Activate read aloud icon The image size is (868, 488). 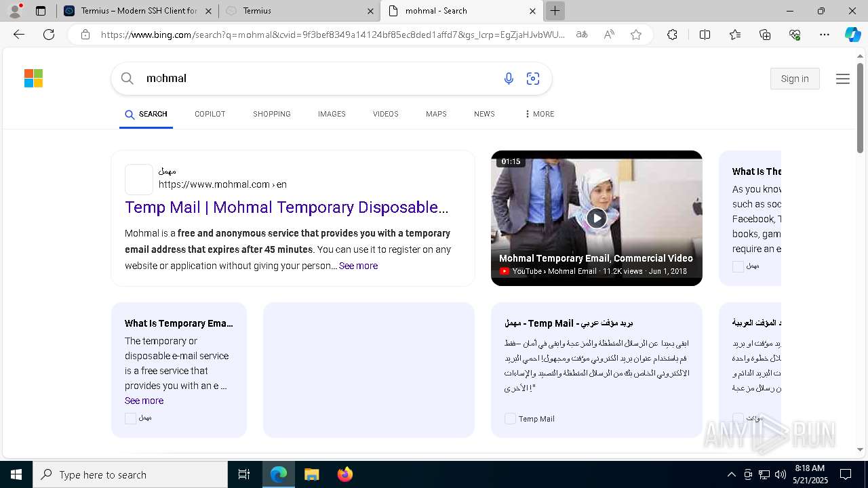click(x=609, y=35)
